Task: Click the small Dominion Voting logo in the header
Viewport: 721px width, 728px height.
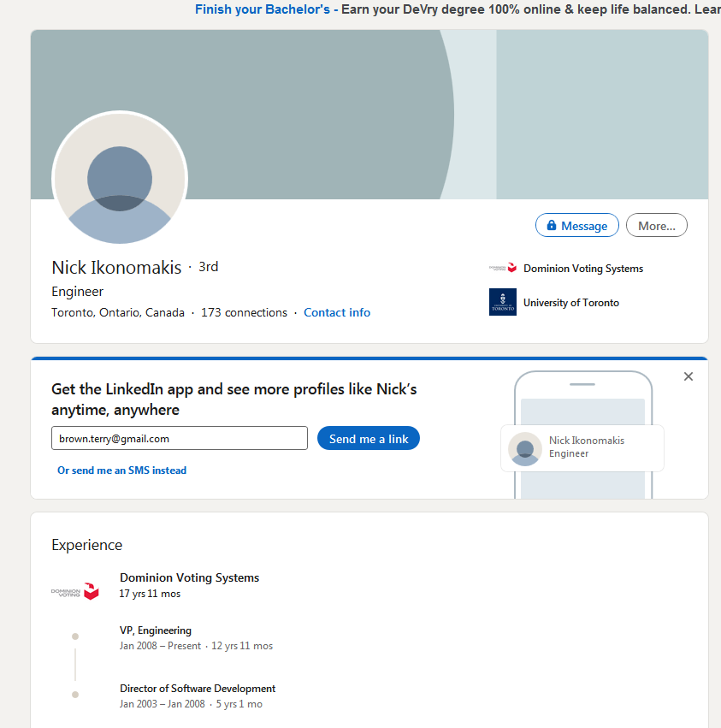Action: coord(503,268)
